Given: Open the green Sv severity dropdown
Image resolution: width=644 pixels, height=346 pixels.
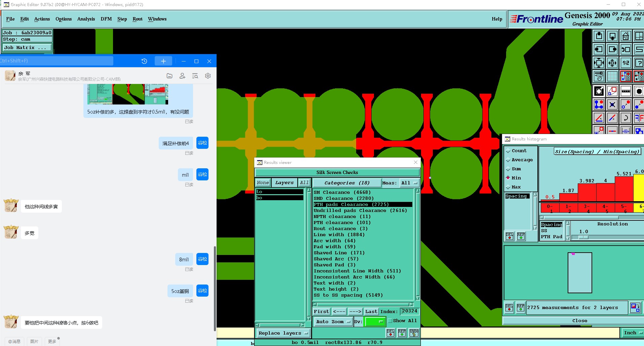Looking at the screenshot, I should [x=375, y=322].
